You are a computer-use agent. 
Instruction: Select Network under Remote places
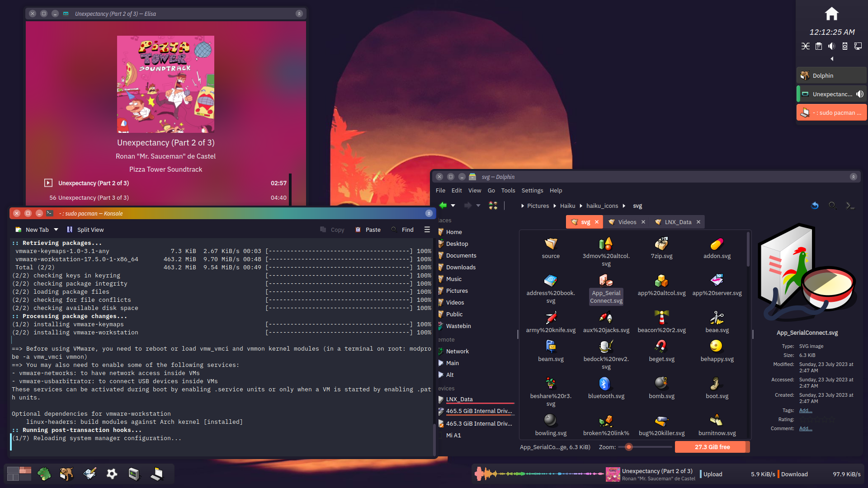point(457,351)
